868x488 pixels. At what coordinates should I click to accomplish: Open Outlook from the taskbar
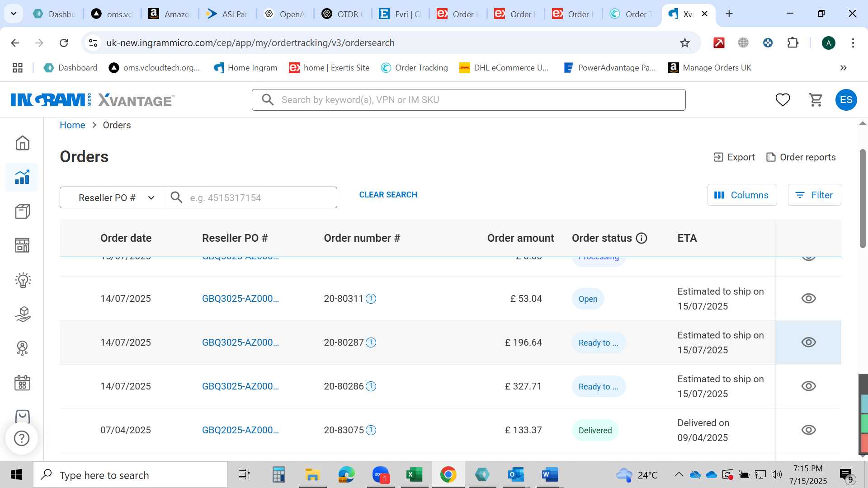coord(516,475)
